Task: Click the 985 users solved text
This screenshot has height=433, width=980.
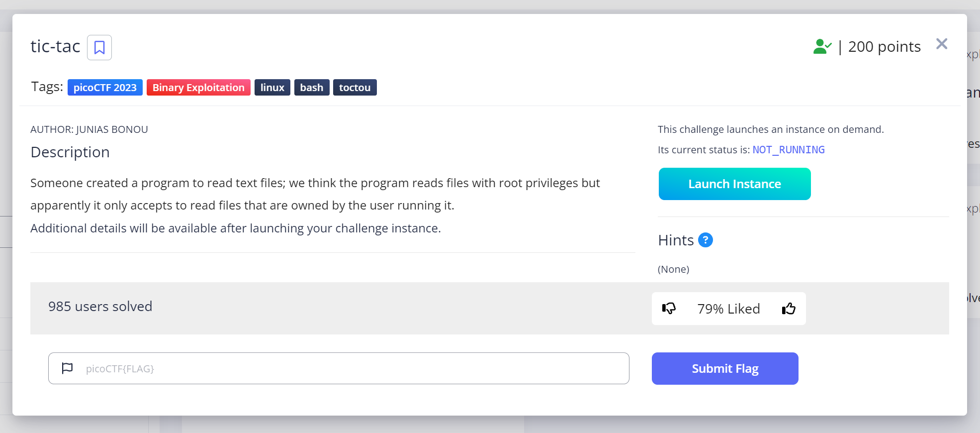Action: [x=100, y=307]
